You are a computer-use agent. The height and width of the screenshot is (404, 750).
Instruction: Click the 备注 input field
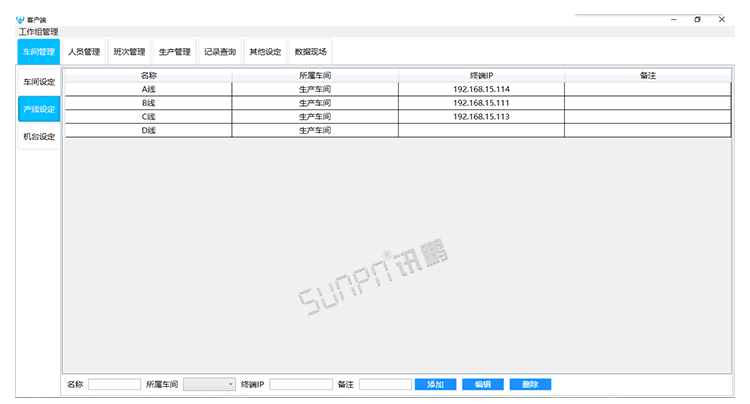(385, 384)
